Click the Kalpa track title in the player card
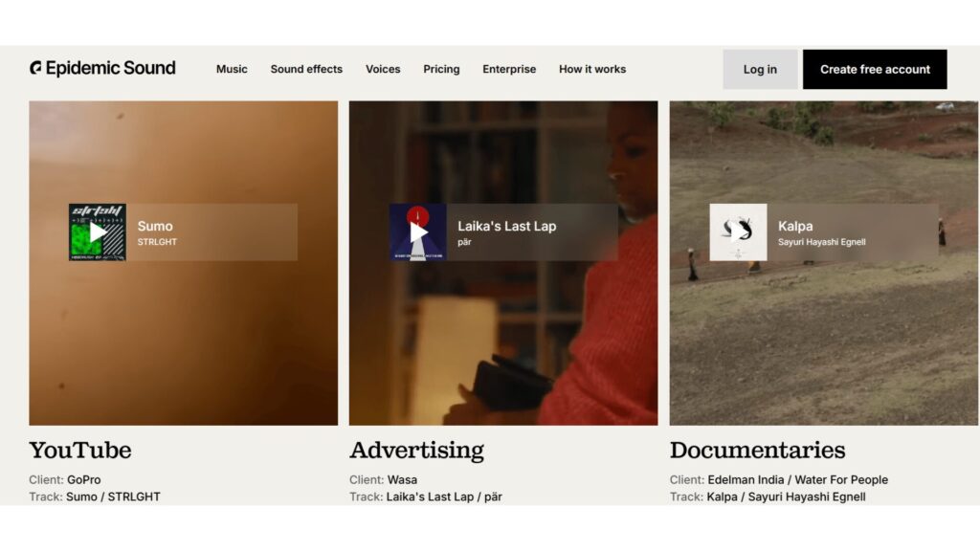The height and width of the screenshot is (551, 980). pos(795,226)
